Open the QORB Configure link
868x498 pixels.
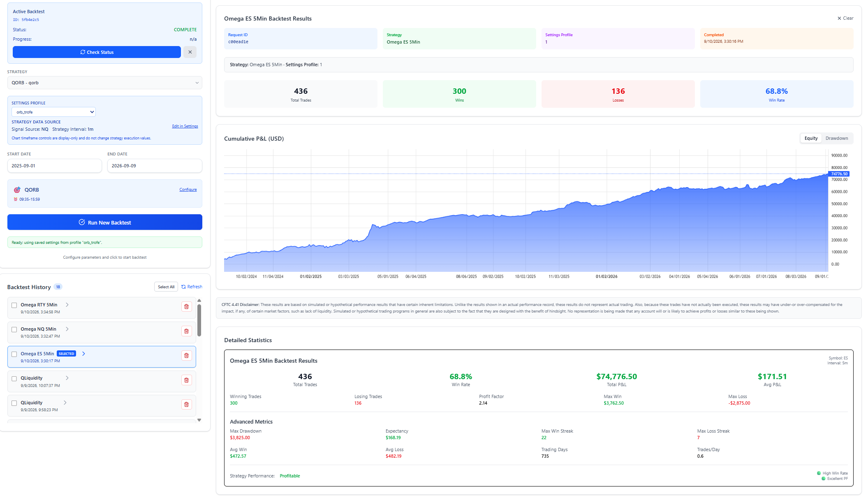click(x=188, y=190)
